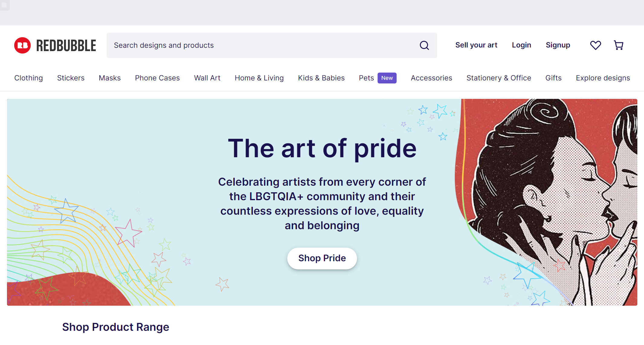The image size is (644, 345).
Task: Open Home & Living menu
Action: pos(259,78)
